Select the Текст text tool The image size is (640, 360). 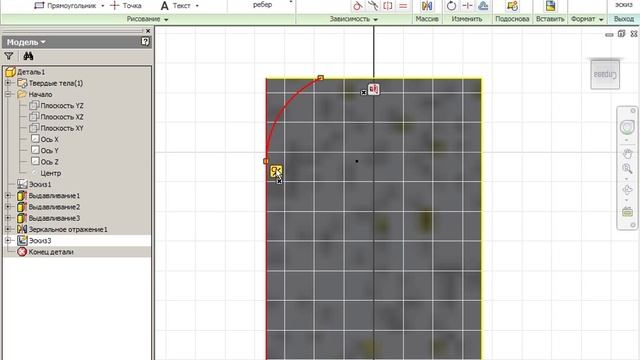pyautogui.click(x=176, y=6)
